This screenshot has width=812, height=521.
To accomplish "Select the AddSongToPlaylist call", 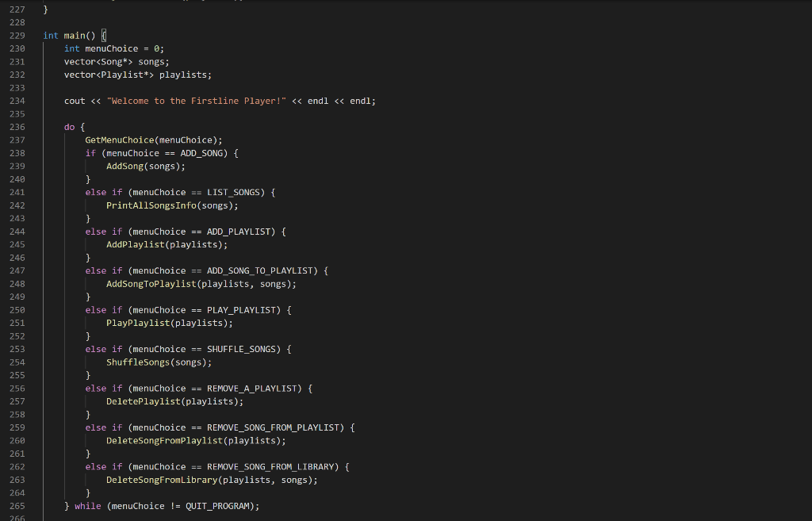I will click(x=151, y=283).
